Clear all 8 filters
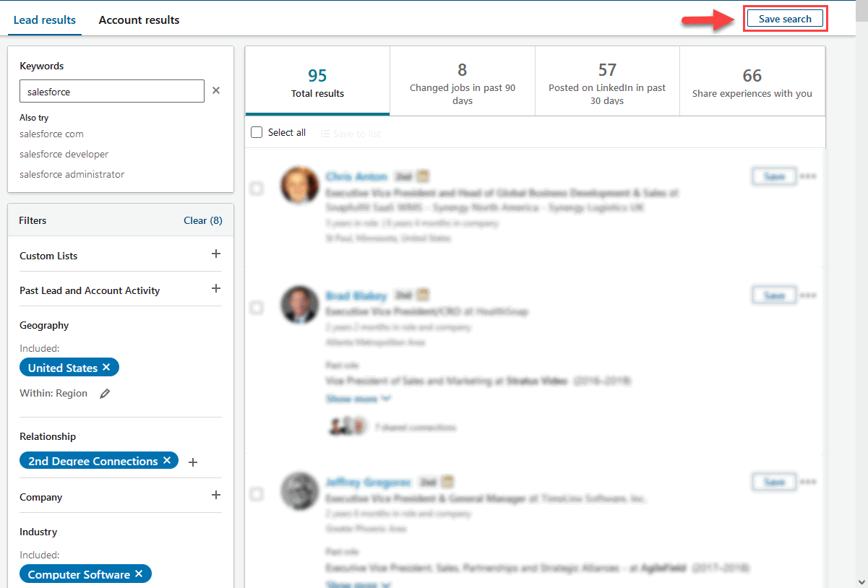 pyautogui.click(x=203, y=220)
